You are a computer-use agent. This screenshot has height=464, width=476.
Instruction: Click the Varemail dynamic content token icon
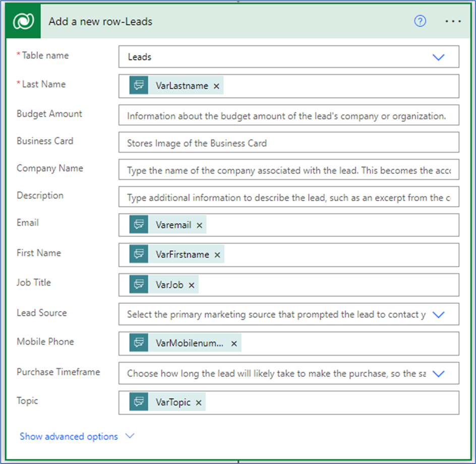138,225
